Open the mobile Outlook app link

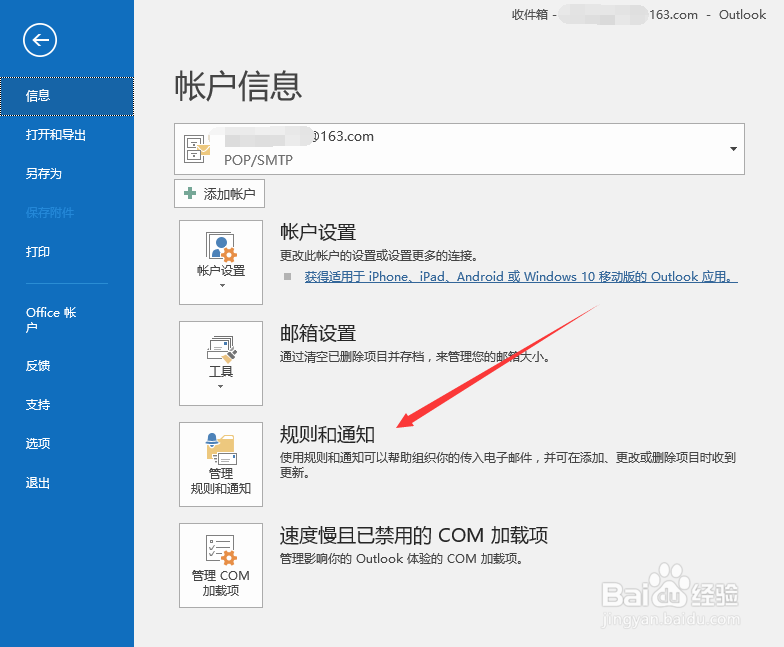[521, 277]
